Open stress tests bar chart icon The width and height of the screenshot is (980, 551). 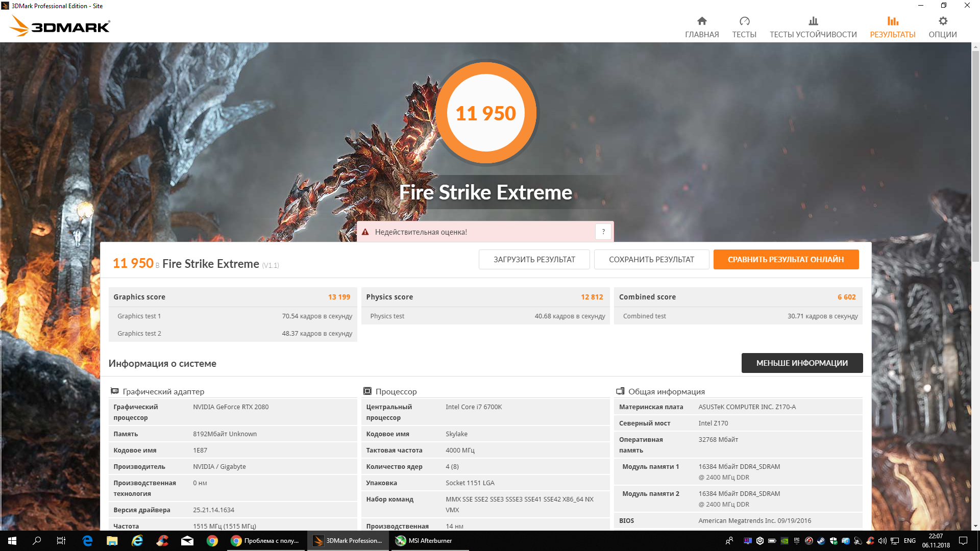813,21
